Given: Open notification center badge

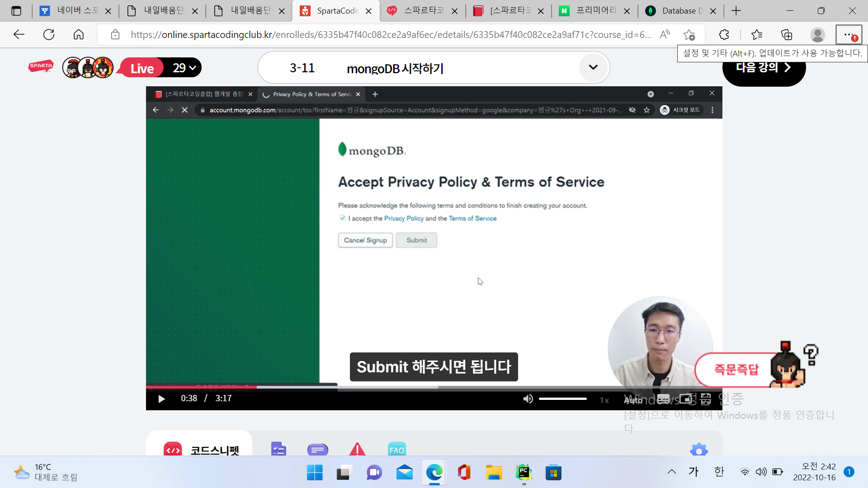Looking at the screenshot, I should click(x=849, y=472).
